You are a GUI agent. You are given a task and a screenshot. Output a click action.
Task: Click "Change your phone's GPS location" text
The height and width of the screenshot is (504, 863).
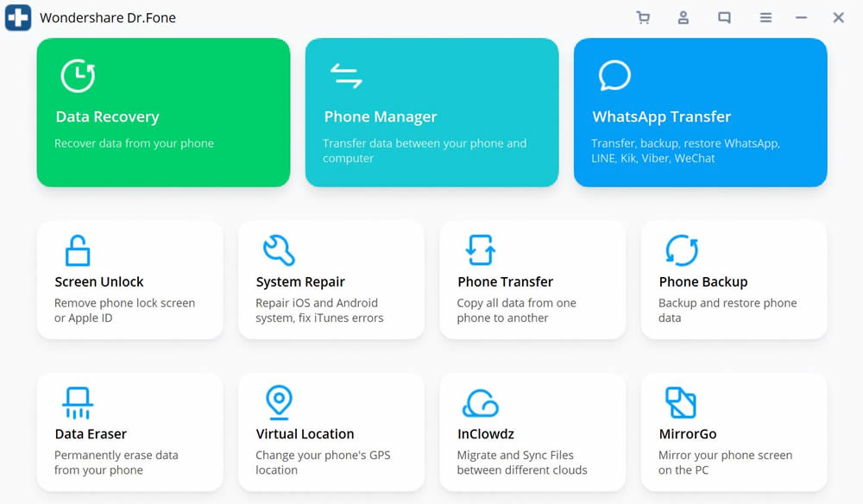323,463
